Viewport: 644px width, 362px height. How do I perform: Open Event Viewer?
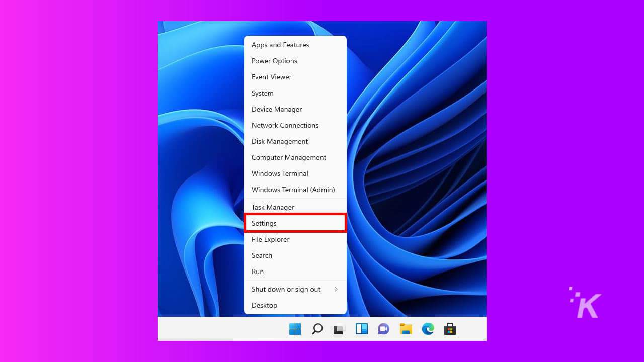[272, 77]
